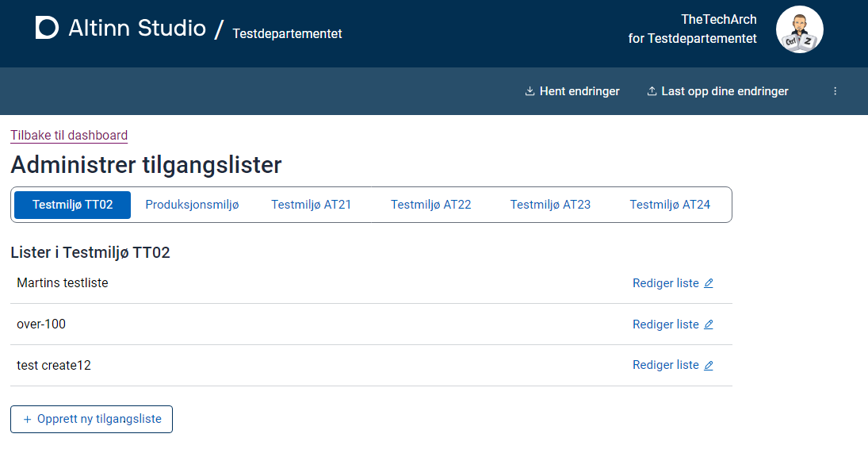Open Tilbake til dashboard link
The width and height of the screenshot is (868, 476).
68,135
